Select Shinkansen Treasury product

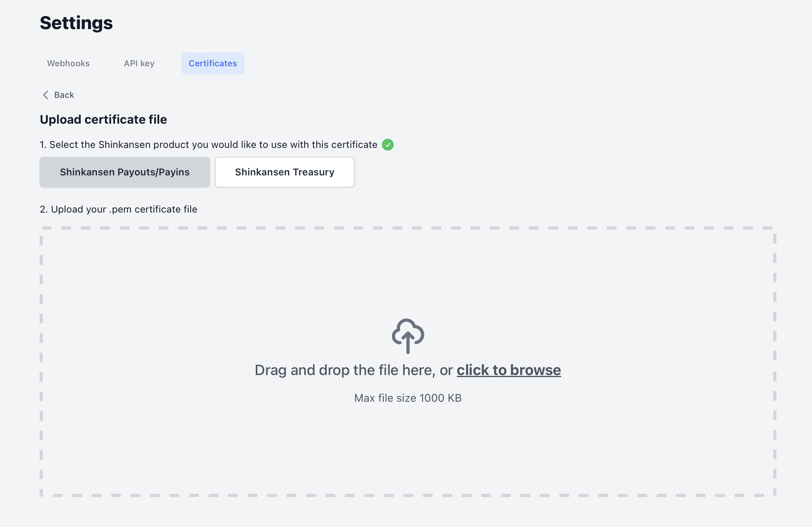tap(285, 172)
